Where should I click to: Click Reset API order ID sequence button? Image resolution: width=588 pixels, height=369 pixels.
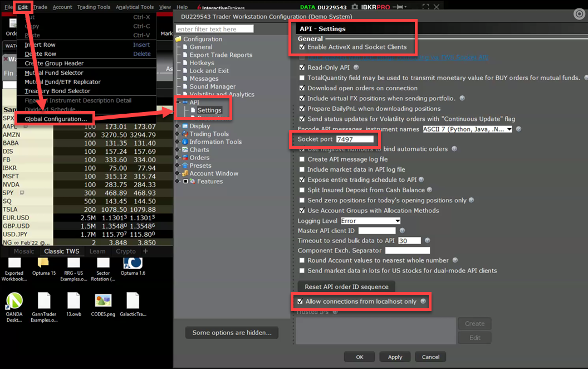pos(346,287)
